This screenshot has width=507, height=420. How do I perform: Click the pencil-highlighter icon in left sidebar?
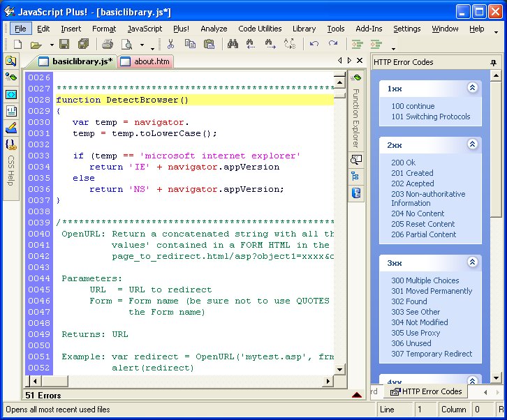coord(11,128)
